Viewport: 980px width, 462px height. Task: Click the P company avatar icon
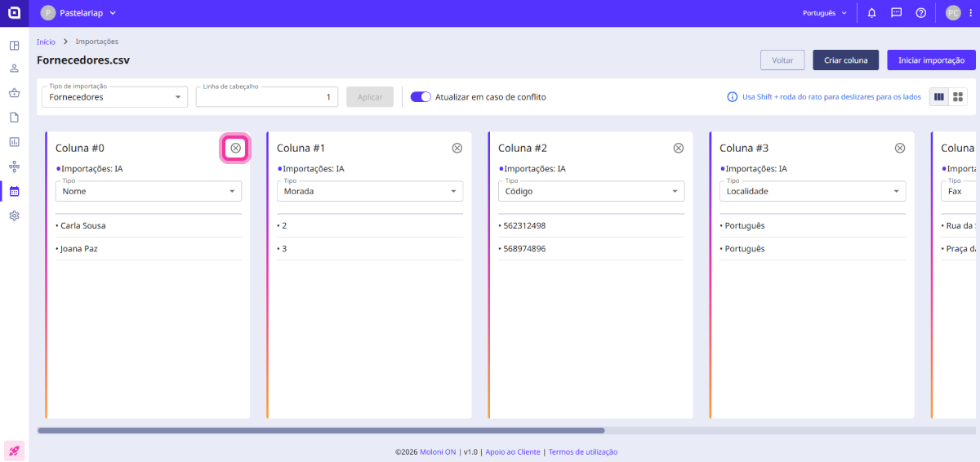[x=48, y=13]
